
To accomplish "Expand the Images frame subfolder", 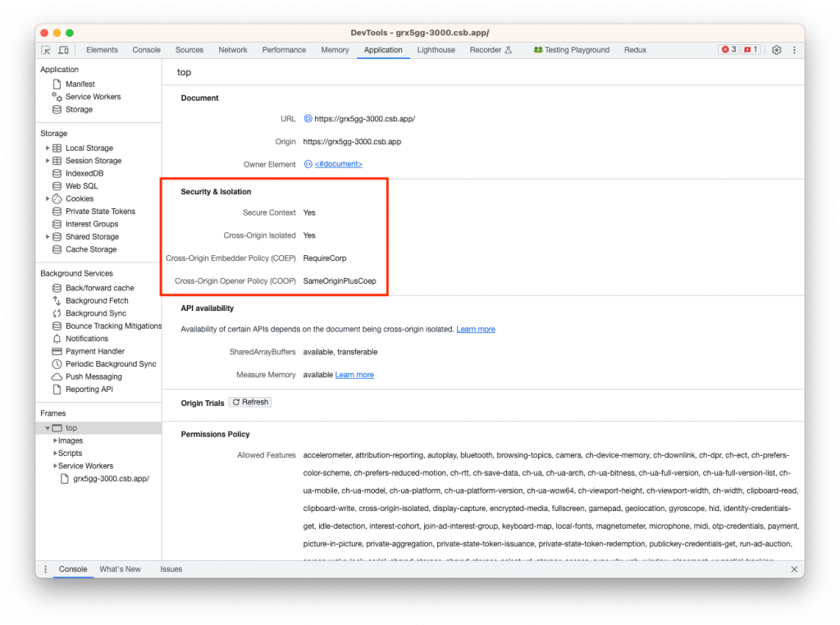I will tap(55, 440).
